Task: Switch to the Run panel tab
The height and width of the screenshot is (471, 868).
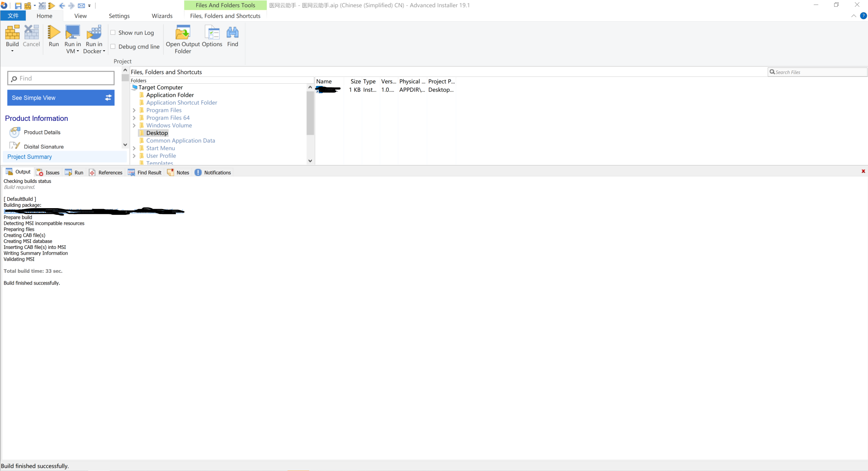Action: click(74, 172)
